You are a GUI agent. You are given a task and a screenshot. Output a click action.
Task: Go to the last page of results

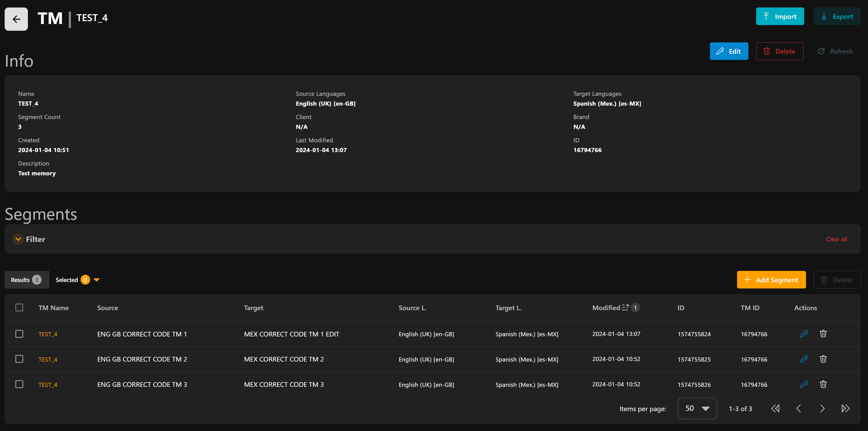coord(845,409)
